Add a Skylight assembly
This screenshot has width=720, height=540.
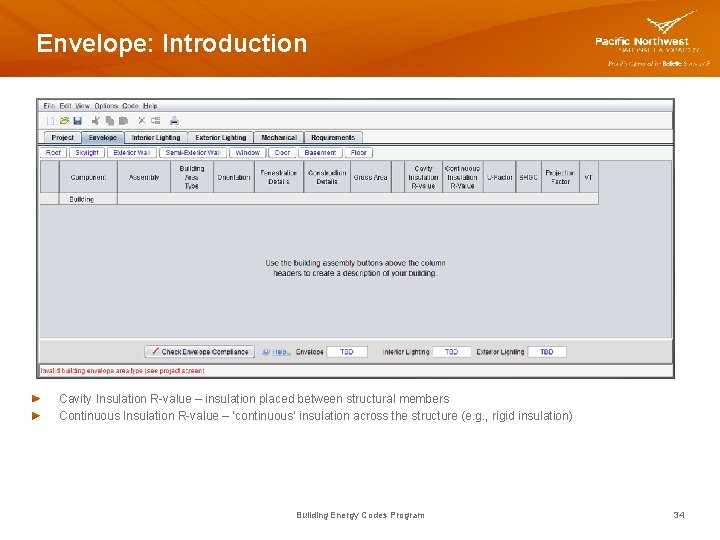point(87,152)
